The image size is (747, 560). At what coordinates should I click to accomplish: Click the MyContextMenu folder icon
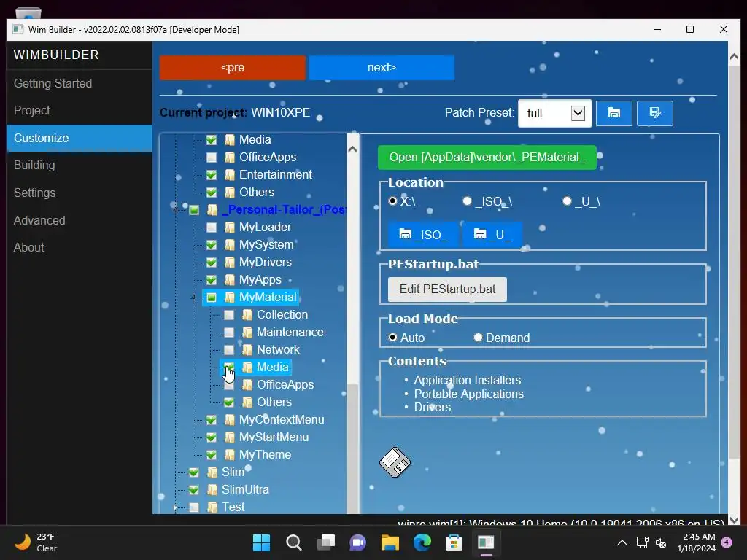(230, 419)
